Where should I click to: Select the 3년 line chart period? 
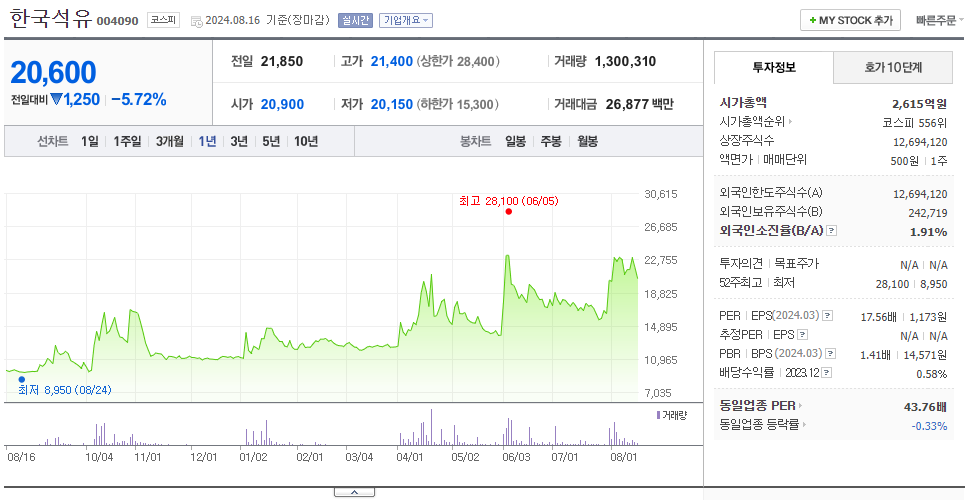coord(239,141)
